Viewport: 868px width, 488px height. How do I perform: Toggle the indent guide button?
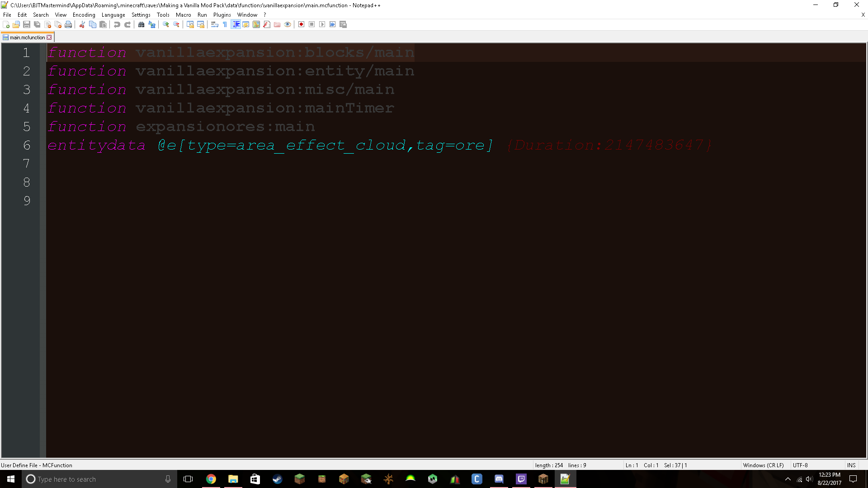(236, 24)
